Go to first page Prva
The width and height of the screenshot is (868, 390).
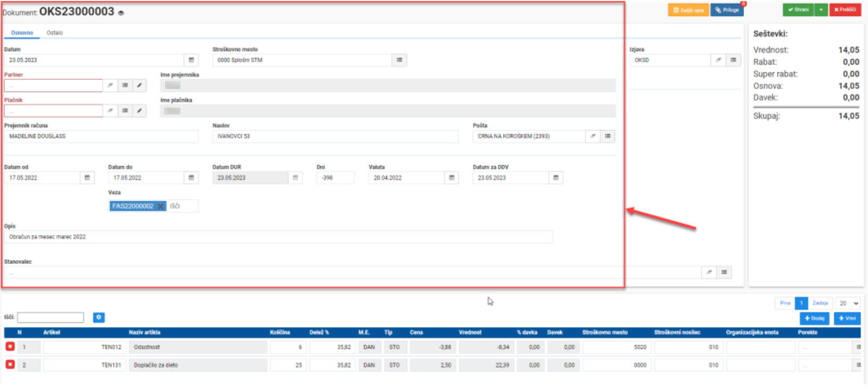click(x=785, y=303)
